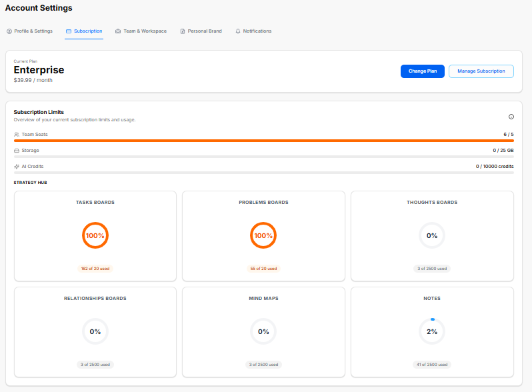This screenshot has height=392, width=532.
Task: Click the AI Credits sparkle icon
Action: pyautogui.click(x=17, y=166)
